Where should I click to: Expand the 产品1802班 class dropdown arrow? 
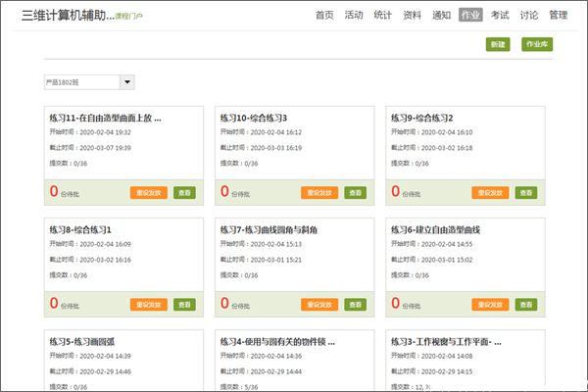pyautogui.click(x=128, y=82)
